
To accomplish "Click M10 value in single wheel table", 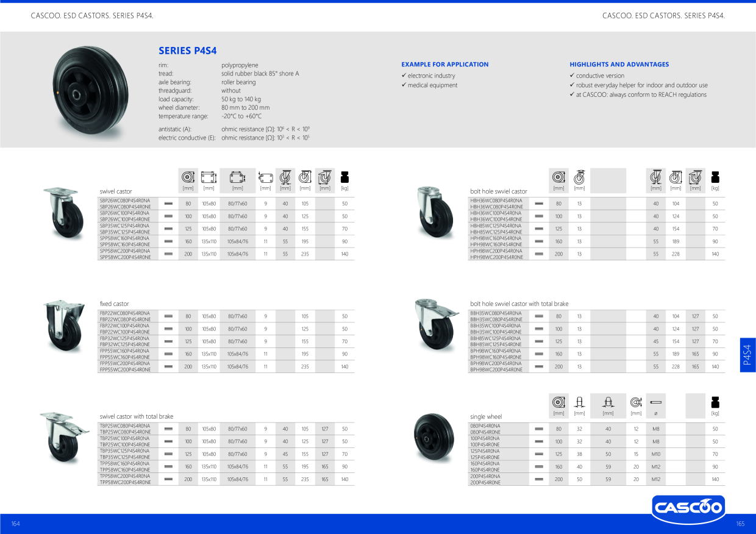I will click(656, 454).
